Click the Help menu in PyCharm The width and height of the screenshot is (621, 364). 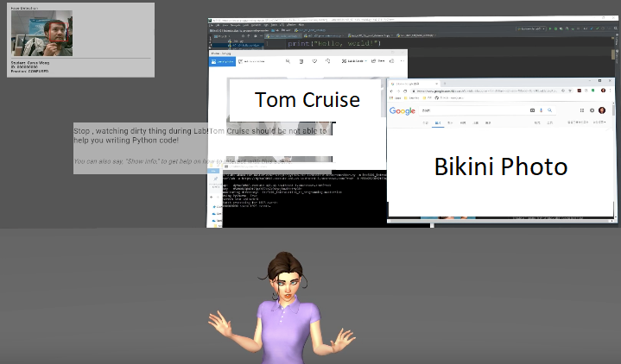[301, 25]
